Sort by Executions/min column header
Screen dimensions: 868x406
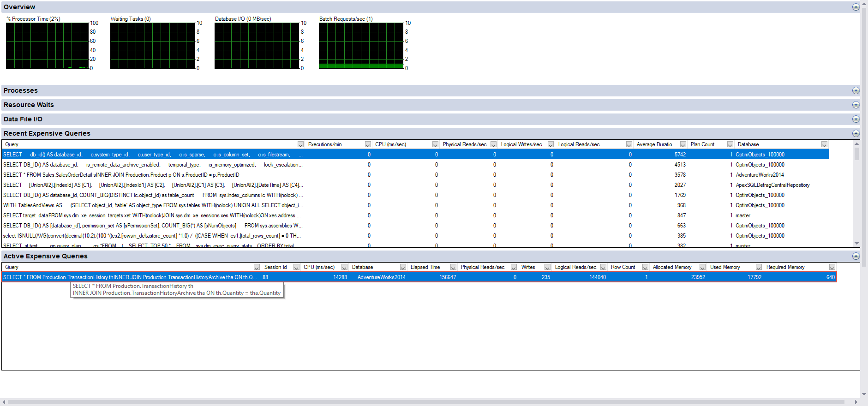[x=325, y=144]
